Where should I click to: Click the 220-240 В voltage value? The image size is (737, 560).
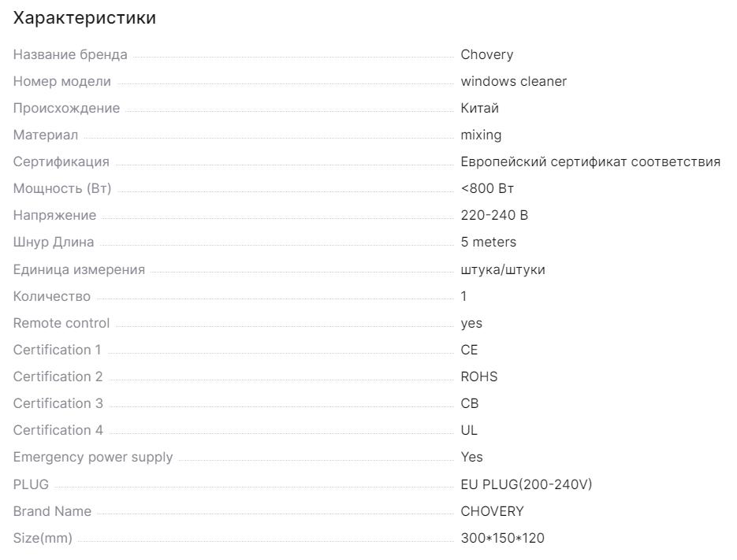[494, 215]
